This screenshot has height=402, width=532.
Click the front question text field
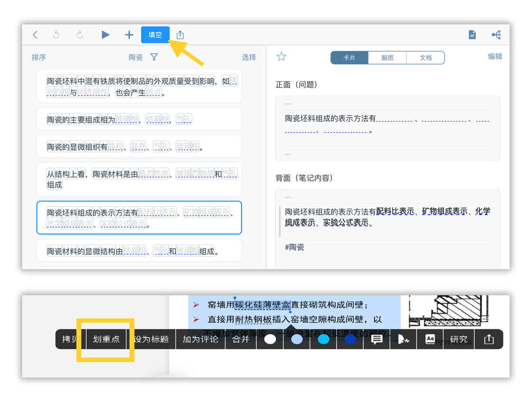pos(388,128)
